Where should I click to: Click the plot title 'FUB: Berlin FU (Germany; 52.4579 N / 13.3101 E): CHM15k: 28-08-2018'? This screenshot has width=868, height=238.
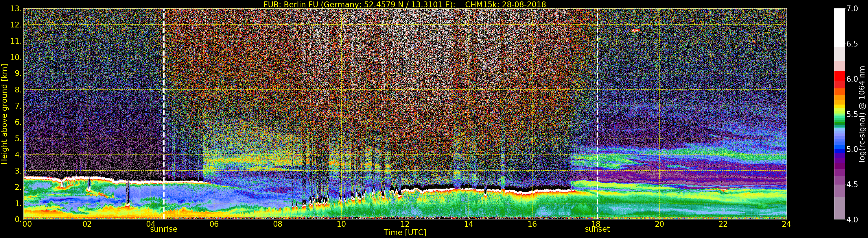[x=405, y=4]
